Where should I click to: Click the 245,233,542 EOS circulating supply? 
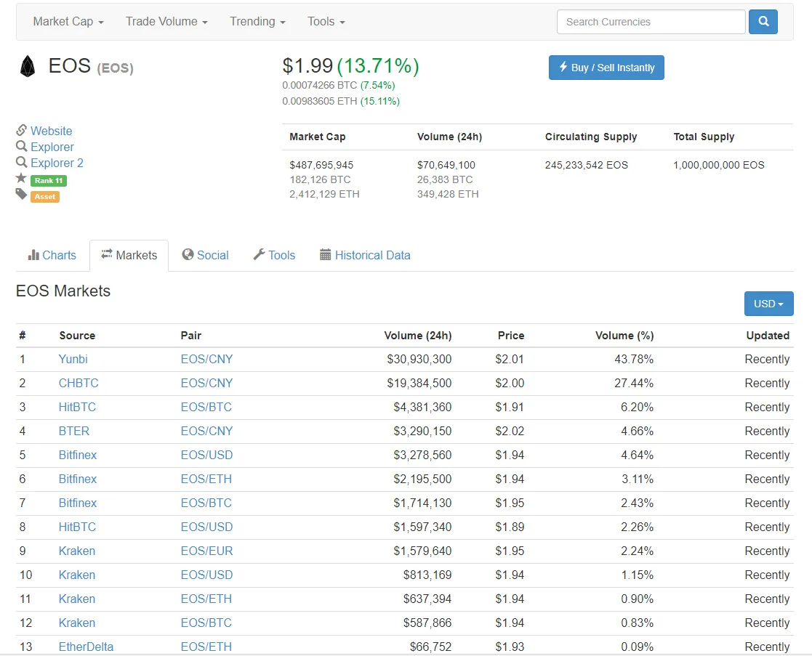point(586,165)
